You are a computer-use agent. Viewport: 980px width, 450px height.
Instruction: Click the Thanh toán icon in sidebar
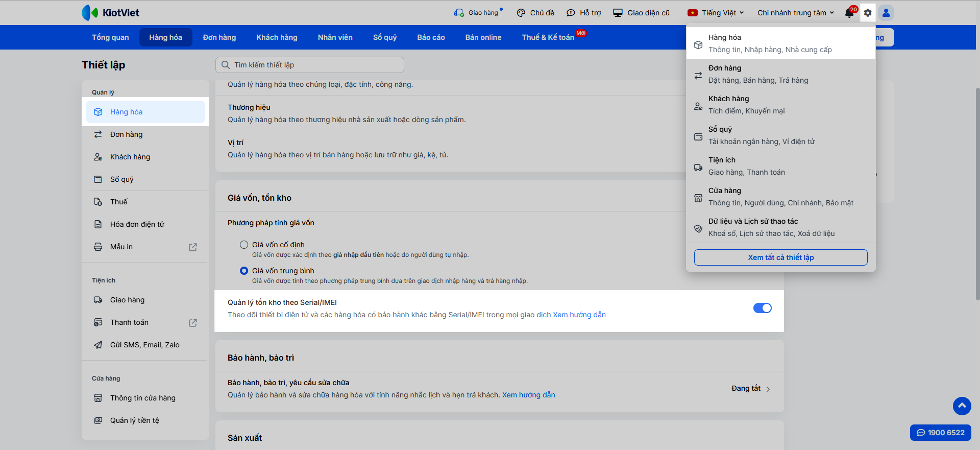pos(98,322)
